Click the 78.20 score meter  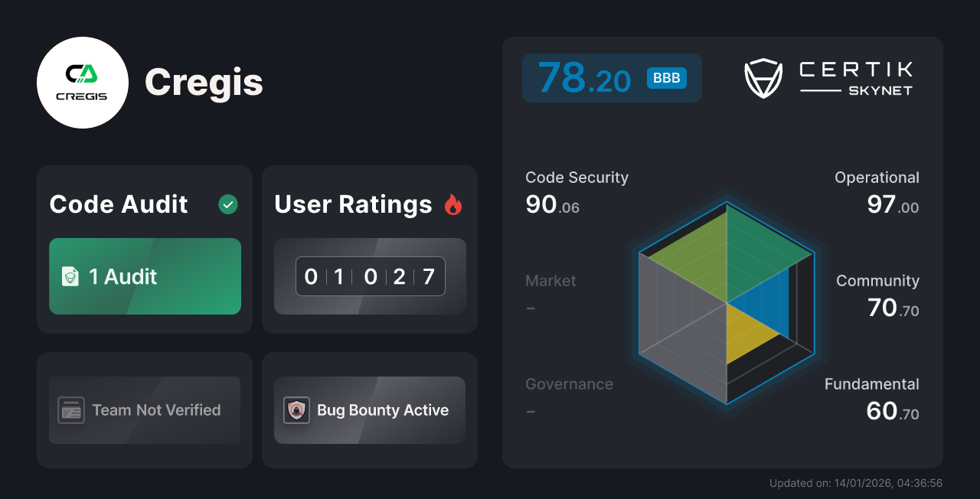[612, 77]
